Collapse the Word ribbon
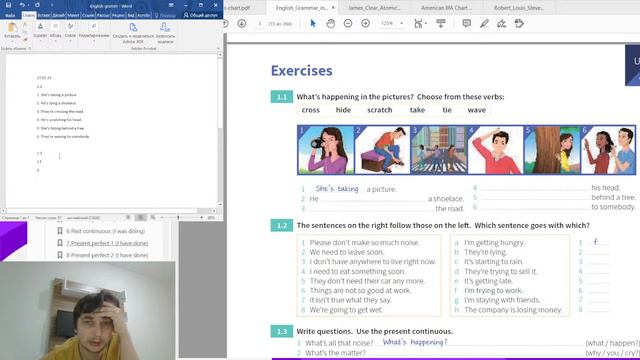640x360 pixels. [218, 49]
